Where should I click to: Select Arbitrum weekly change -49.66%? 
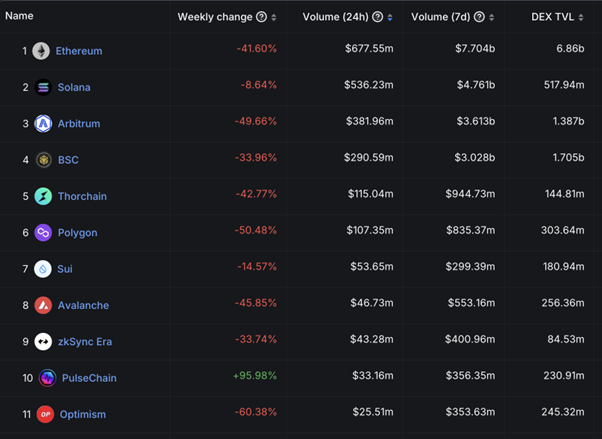[256, 121]
